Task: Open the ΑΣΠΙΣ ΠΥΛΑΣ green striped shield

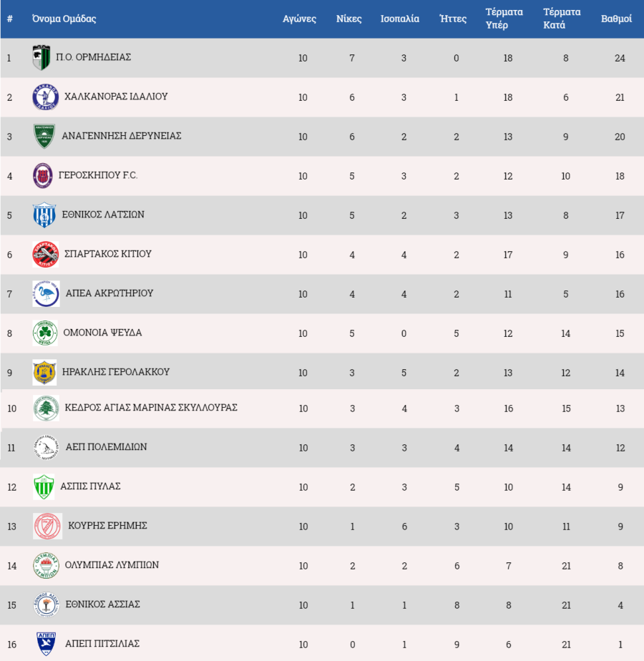Action: coord(44,487)
